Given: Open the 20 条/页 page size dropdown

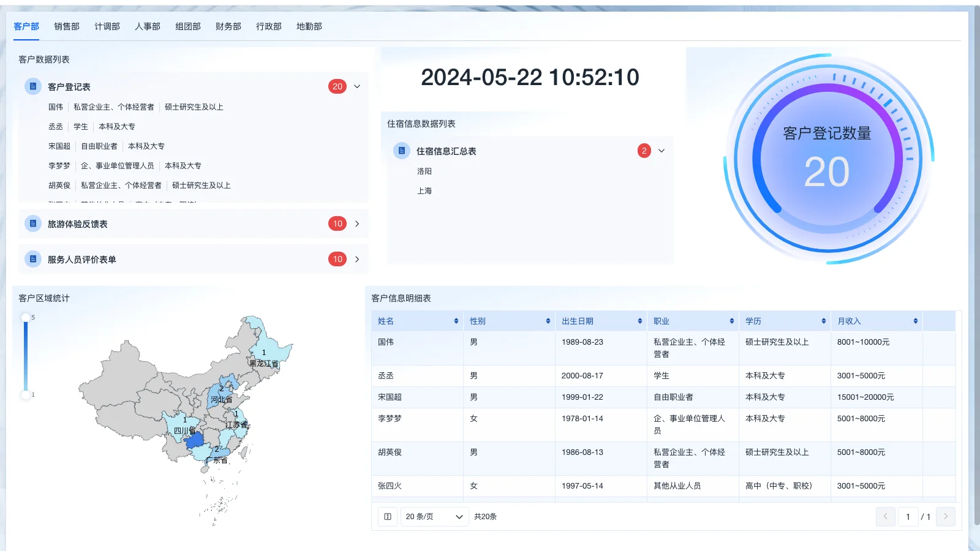Looking at the screenshot, I should coord(434,516).
